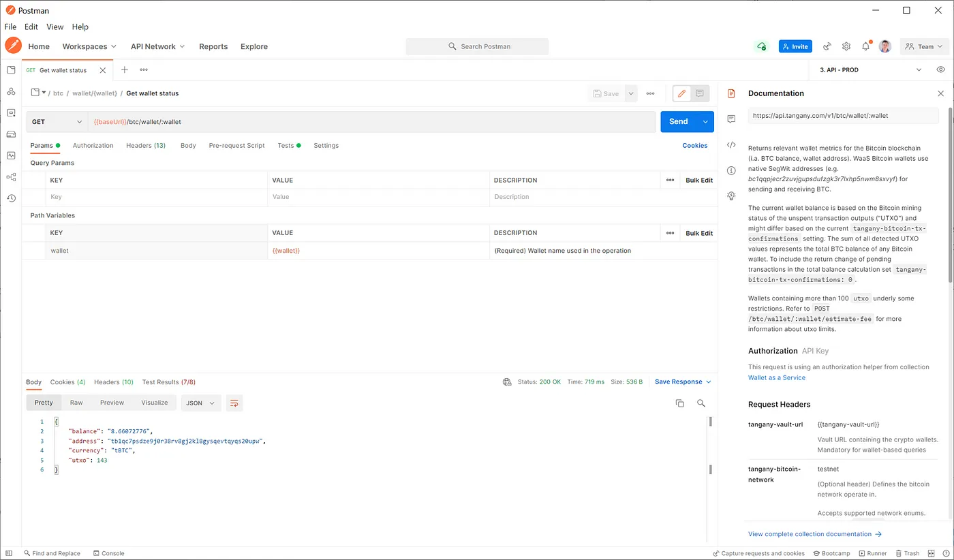This screenshot has height=560, width=954.
Task: Click the sync status cloud icon
Action: coord(761,46)
